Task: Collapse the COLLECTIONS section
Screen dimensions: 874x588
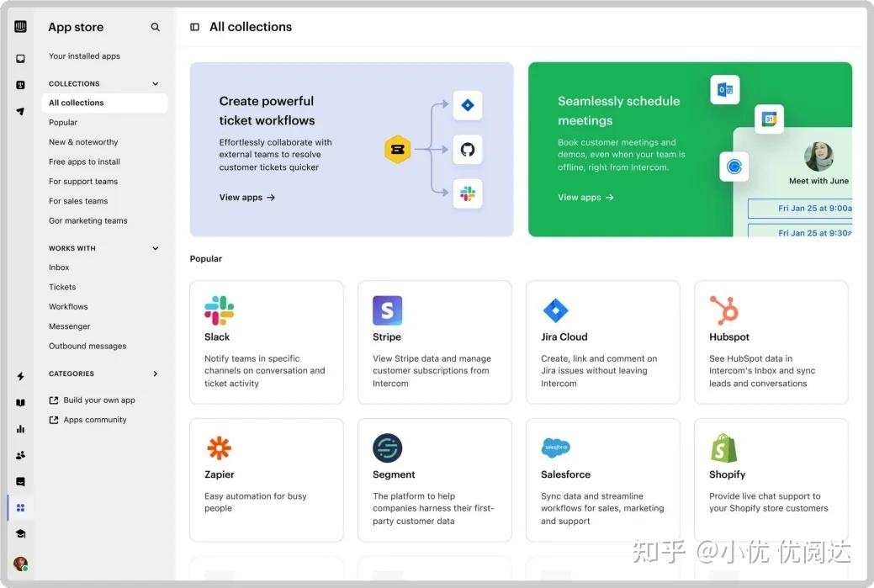Action: (154, 83)
